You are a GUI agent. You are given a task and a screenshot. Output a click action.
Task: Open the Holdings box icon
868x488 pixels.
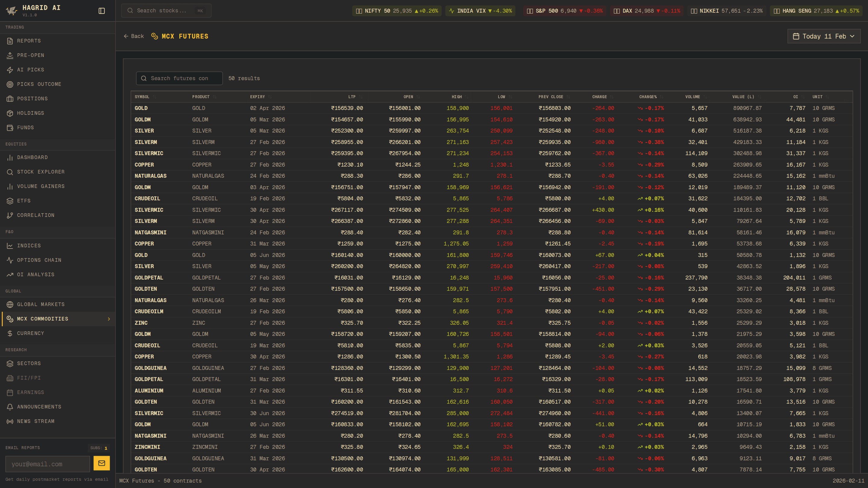coord(10,113)
